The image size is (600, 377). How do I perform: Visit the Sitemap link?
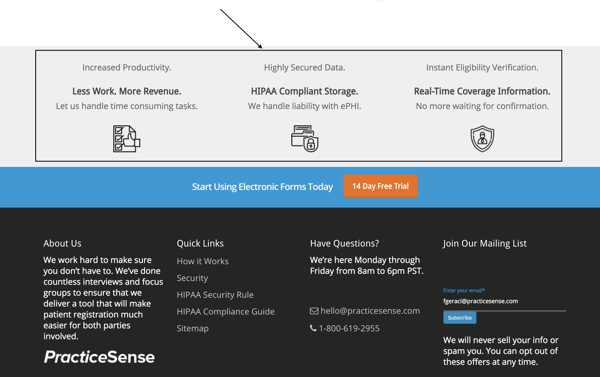[192, 329]
